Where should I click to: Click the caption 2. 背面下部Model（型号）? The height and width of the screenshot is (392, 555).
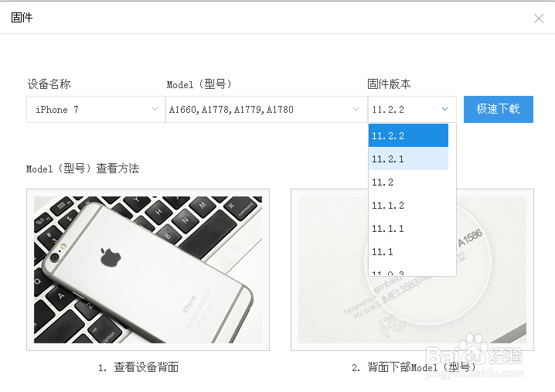[414, 367]
